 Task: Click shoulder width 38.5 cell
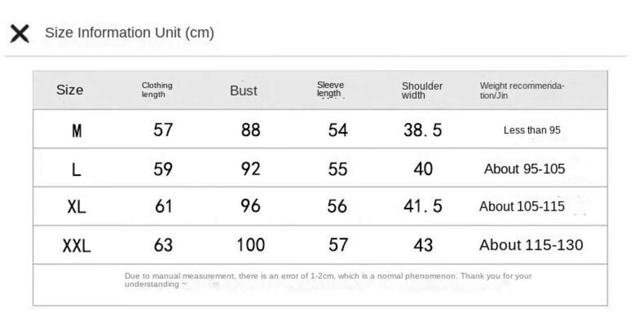423,130
